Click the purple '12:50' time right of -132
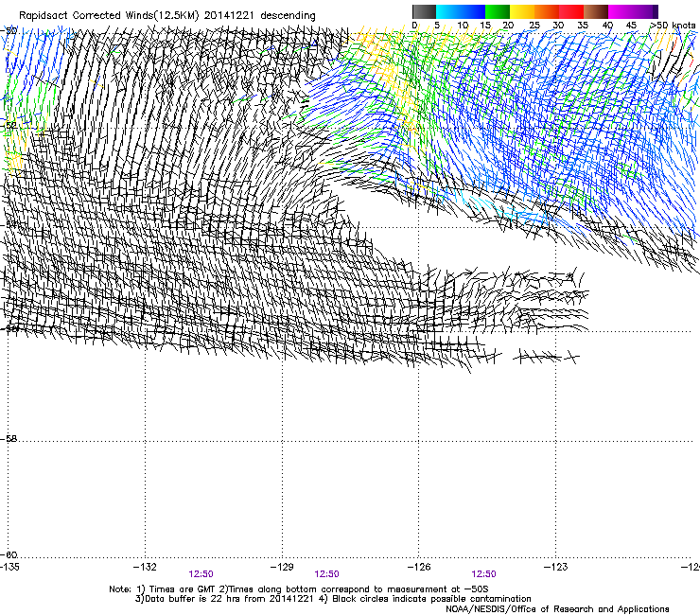700x615 pixels. click(x=201, y=574)
